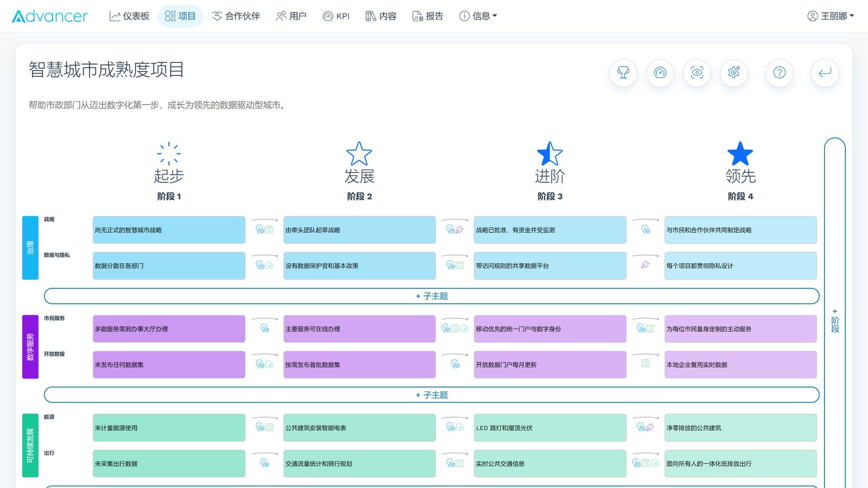
Task: Open the 内容 navigation item
Action: pyautogui.click(x=381, y=16)
